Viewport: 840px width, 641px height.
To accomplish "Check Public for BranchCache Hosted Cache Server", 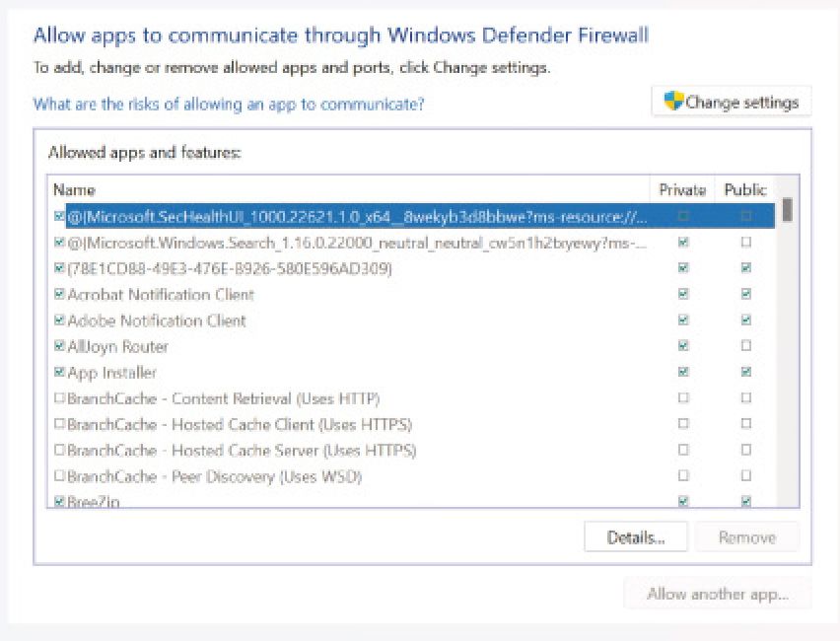I will click(745, 450).
